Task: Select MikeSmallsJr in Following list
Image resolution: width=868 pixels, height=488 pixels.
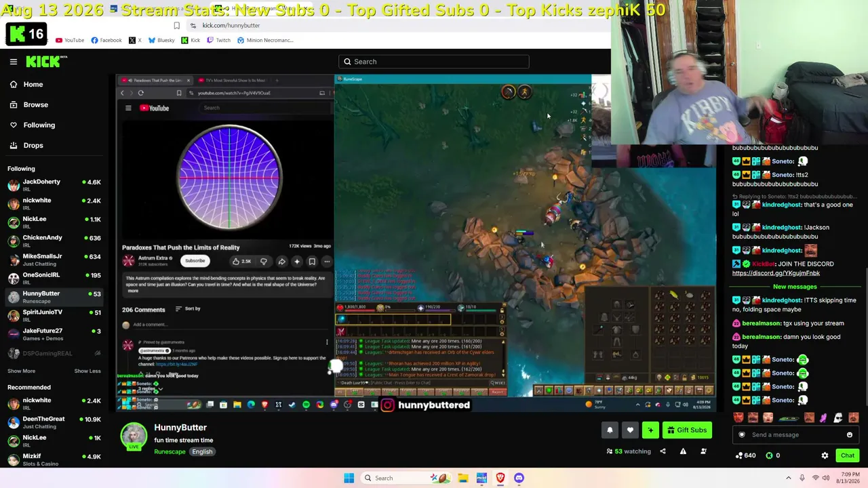Action: pos(54,260)
